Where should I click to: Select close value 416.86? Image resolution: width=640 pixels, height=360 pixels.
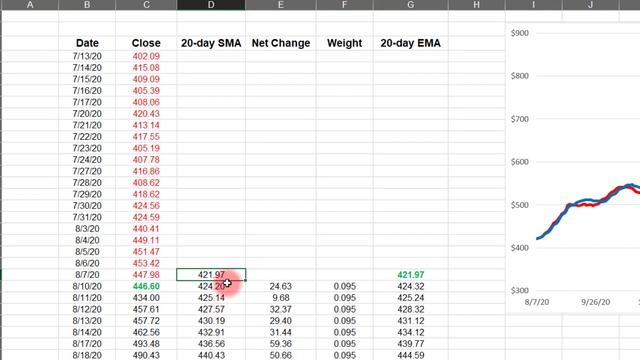pyautogui.click(x=146, y=171)
